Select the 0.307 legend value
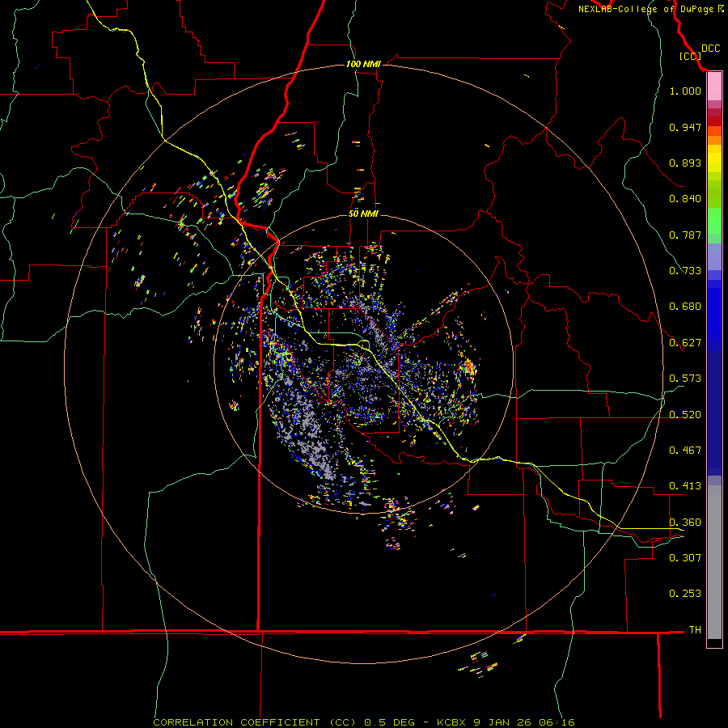728x728 pixels. point(685,557)
